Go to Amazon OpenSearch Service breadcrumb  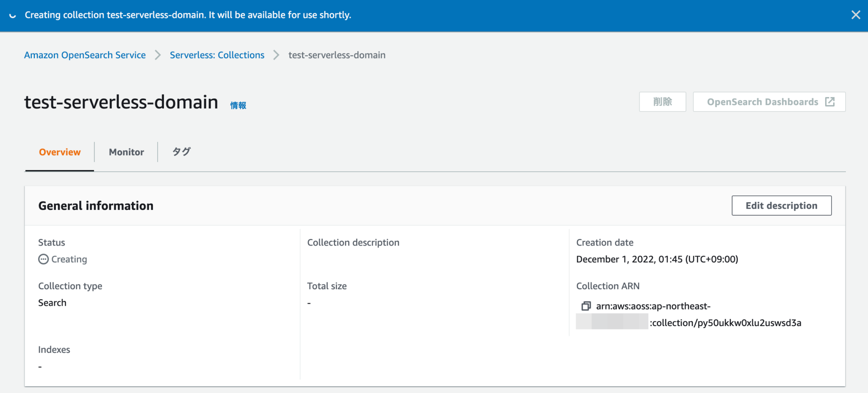tap(85, 55)
